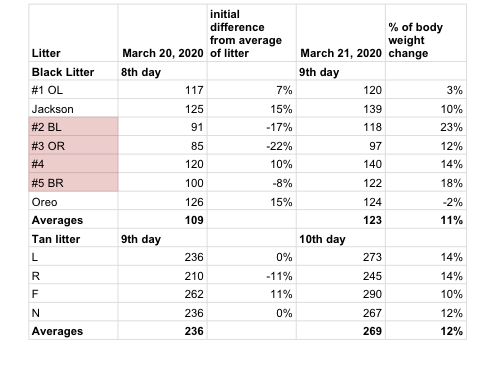The height and width of the screenshot is (373, 488).
Task: Select the Litter header cell
Action: (x=73, y=33)
